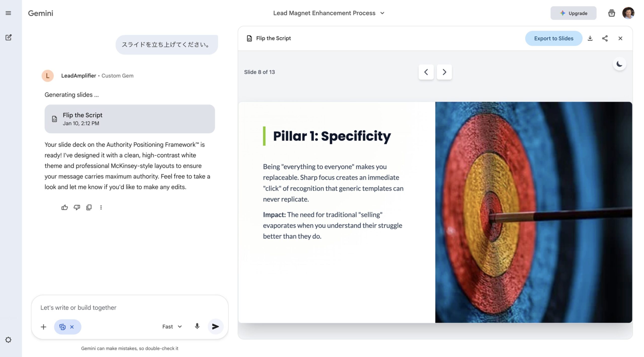644x357 pixels.
Task: Dislike the response with thumbs down
Action: (x=77, y=207)
